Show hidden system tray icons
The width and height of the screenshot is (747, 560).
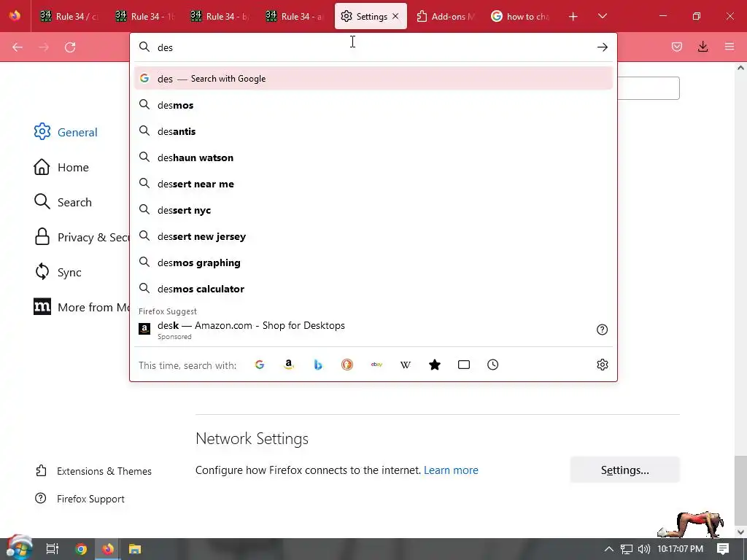click(x=608, y=549)
